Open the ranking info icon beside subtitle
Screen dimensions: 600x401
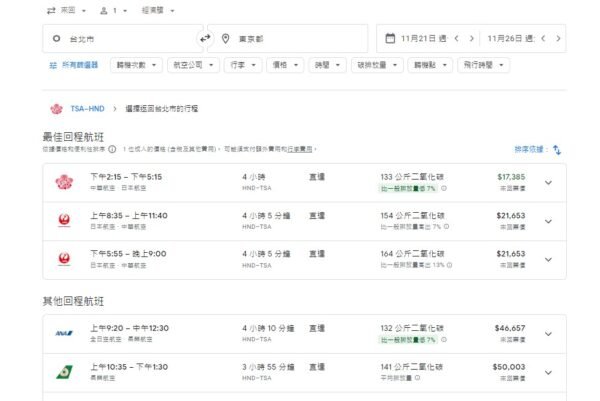112,149
